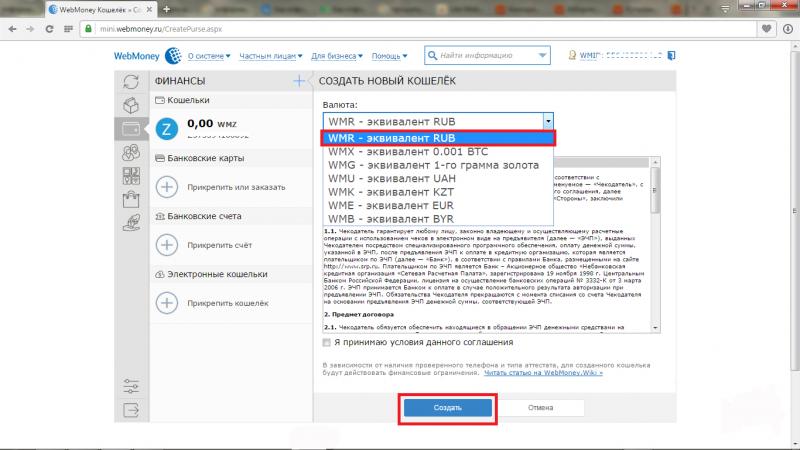Close the WebMoney Кошелёк browser tab
The height and width of the screenshot is (450, 800).
click(x=149, y=9)
